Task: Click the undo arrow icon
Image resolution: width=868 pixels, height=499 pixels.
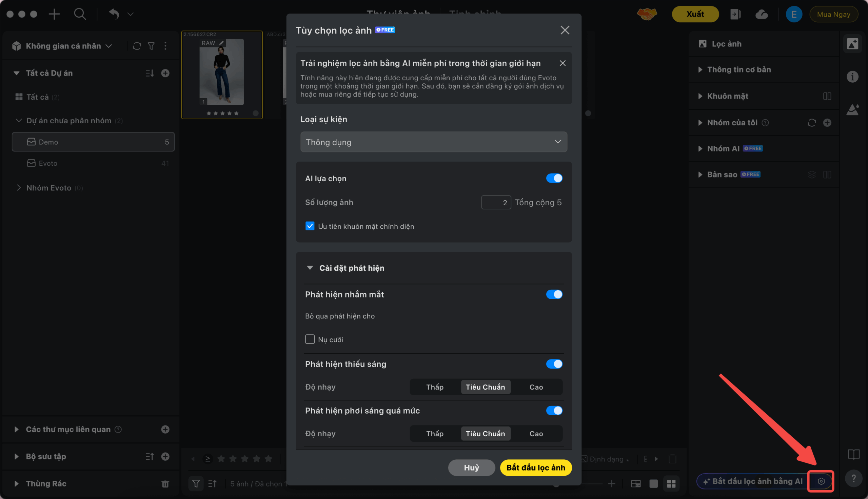Action: point(114,14)
